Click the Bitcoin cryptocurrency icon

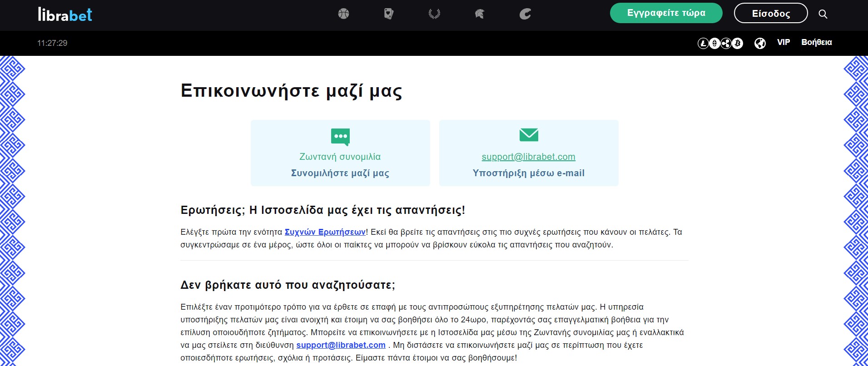click(x=737, y=43)
